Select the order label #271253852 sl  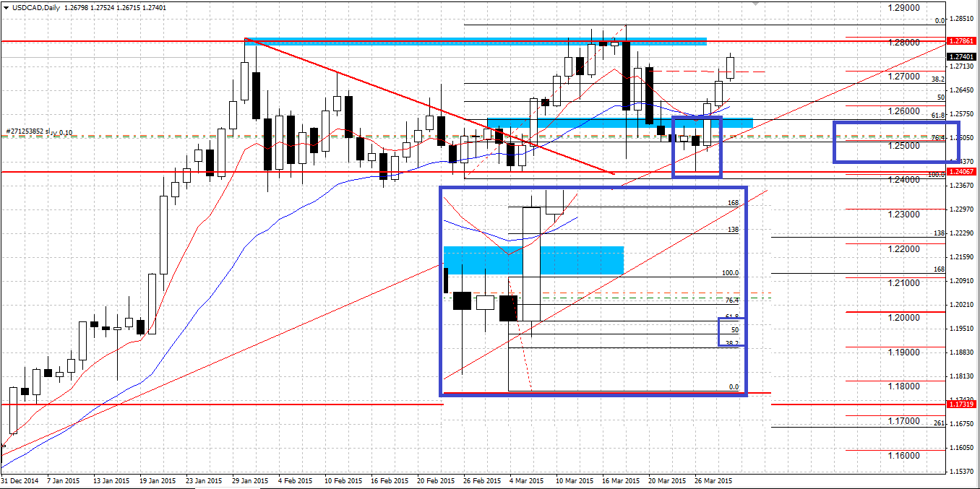point(30,132)
